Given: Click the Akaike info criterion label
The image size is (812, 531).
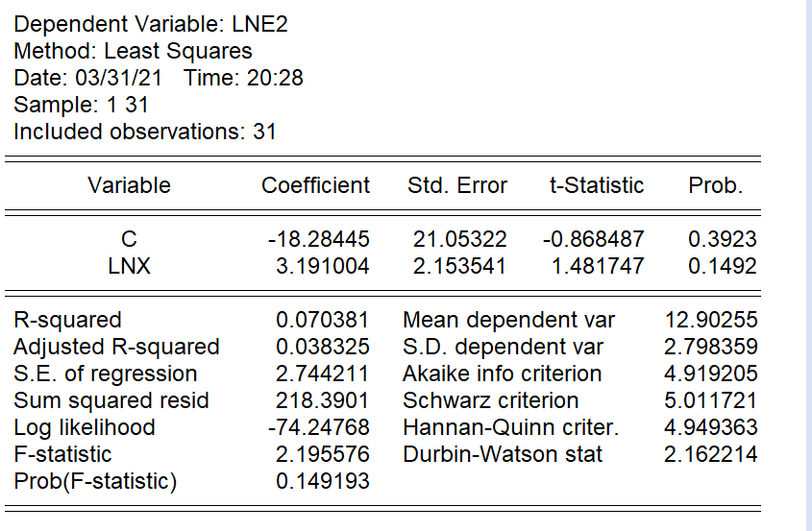Looking at the screenshot, I should pos(502,374).
